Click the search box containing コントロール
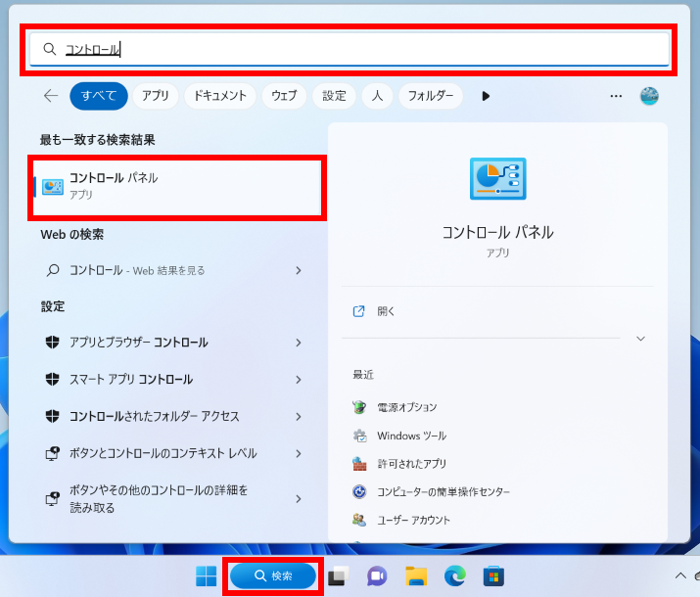 click(350, 49)
